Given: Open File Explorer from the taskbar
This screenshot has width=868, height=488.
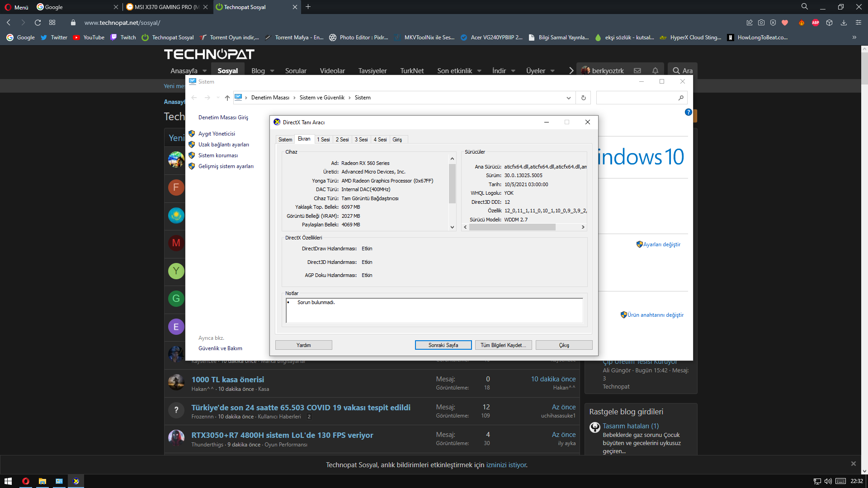Looking at the screenshot, I should point(42,481).
